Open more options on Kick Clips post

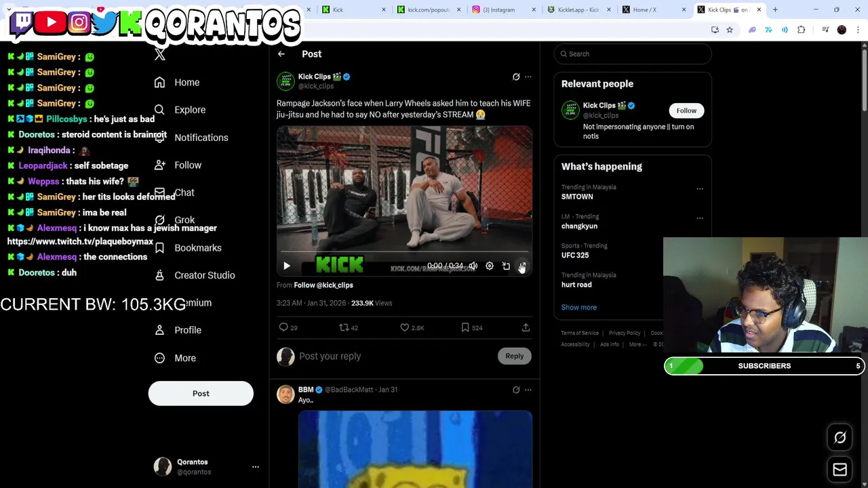[x=528, y=77]
